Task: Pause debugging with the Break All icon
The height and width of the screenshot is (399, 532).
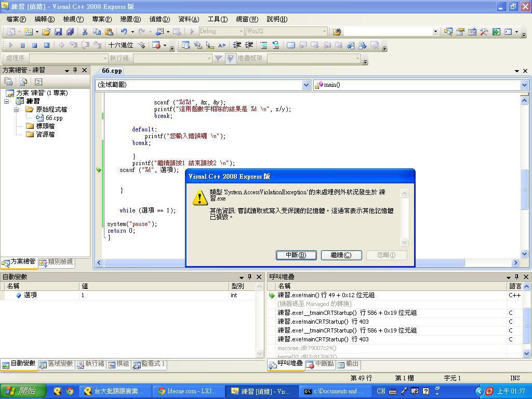Action: pos(22,45)
